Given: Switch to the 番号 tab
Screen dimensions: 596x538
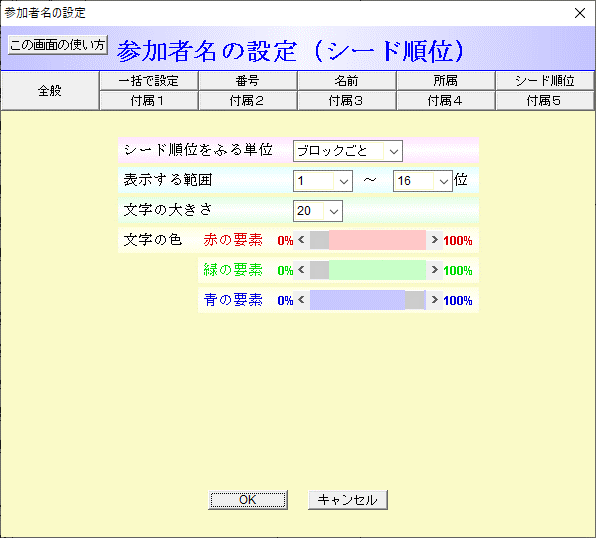Looking at the screenshot, I should (x=247, y=81).
